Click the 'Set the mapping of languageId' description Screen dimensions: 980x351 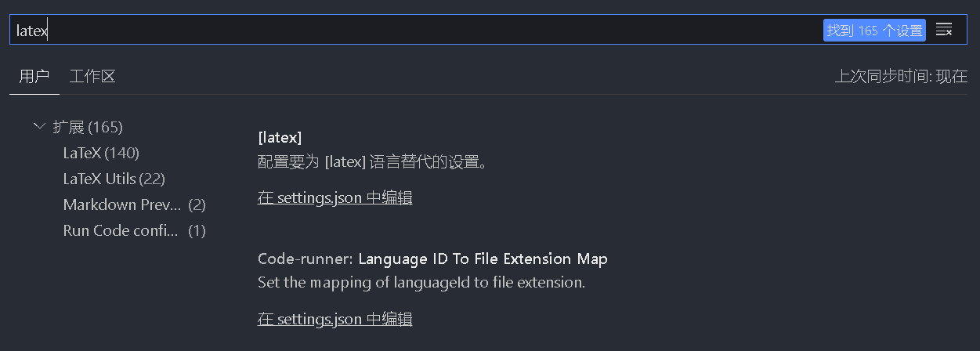click(421, 282)
